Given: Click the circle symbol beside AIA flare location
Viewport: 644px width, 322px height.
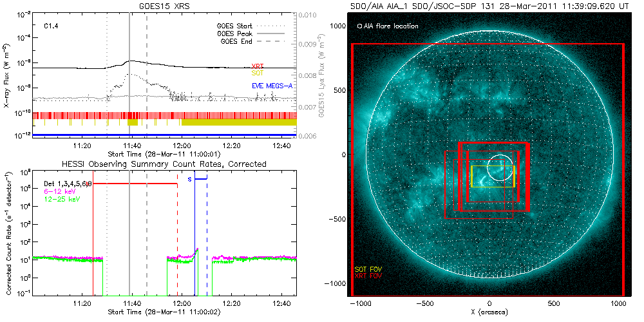Looking at the screenshot, I should pyautogui.click(x=359, y=26).
